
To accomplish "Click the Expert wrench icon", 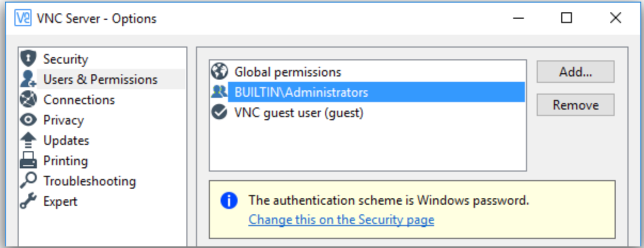I will (x=28, y=201).
